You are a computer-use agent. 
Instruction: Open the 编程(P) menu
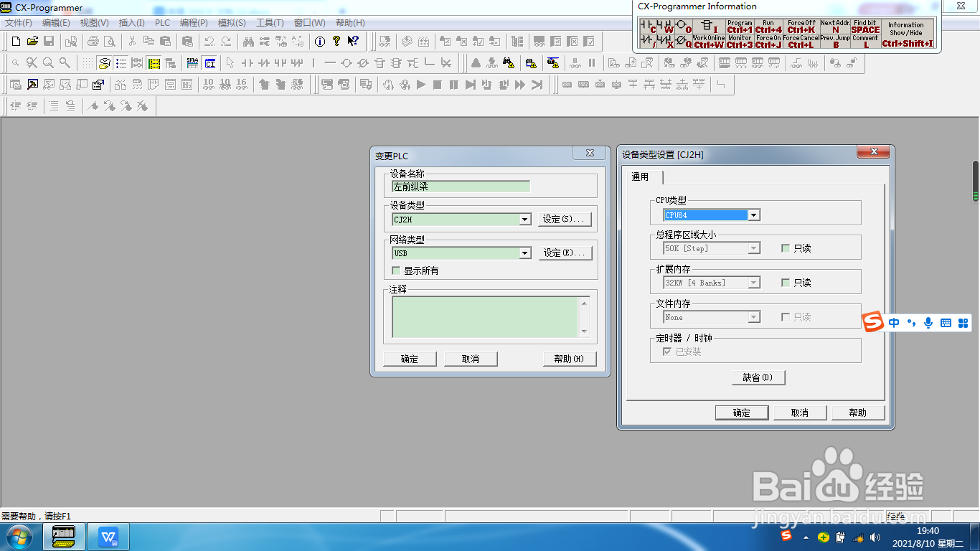194,23
